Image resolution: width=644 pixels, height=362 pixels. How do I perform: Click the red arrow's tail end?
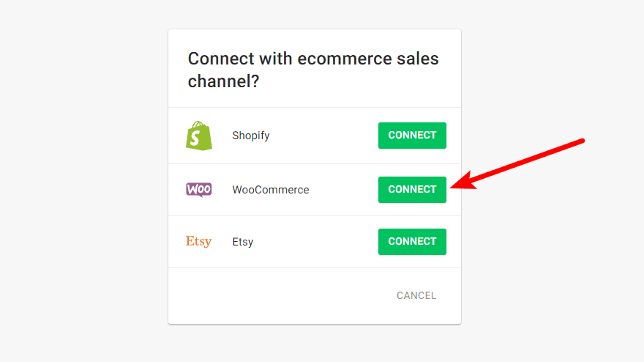(x=581, y=141)
